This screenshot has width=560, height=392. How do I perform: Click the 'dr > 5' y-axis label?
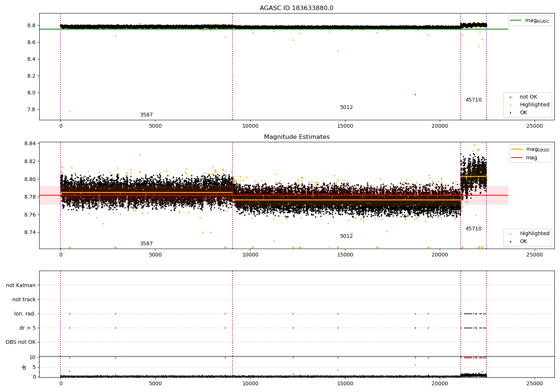click(x=28, y=328)
